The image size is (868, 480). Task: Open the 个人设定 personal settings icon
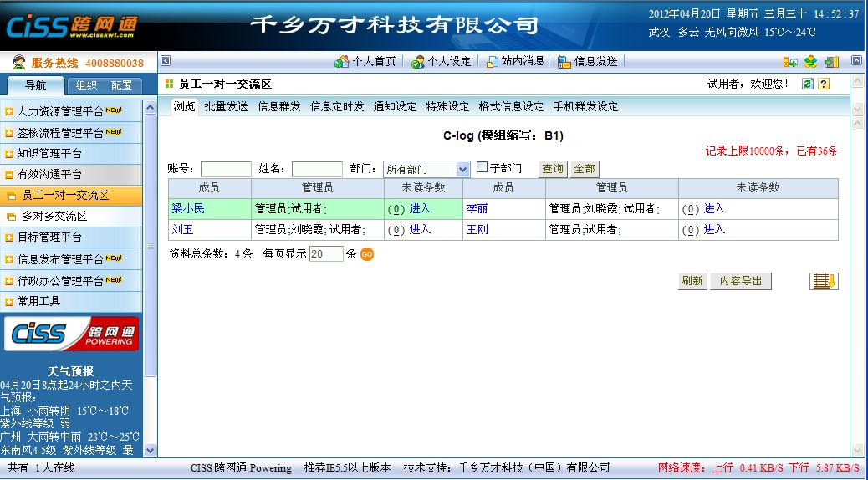coord(417,61)
